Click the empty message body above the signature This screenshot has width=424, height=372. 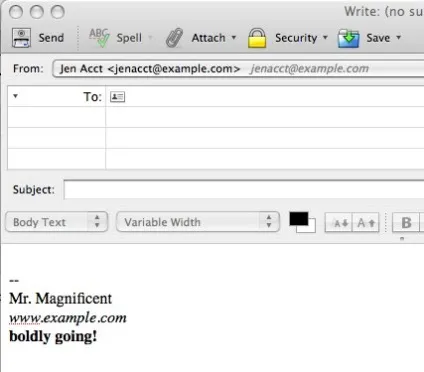tap(212, 260)
